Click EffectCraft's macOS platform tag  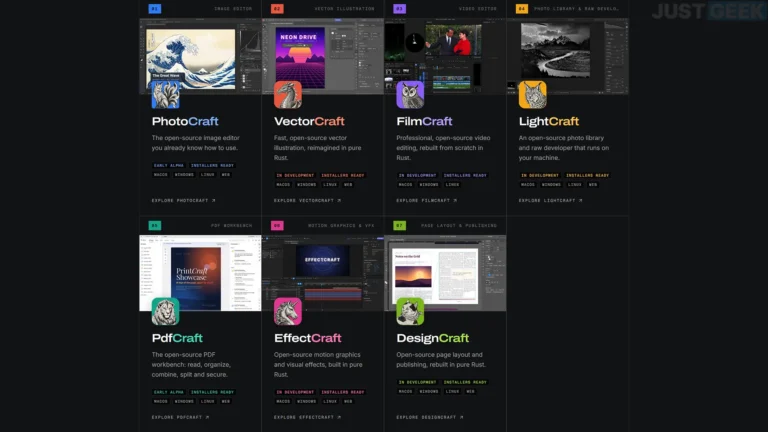pyautogui.click(x=283, y=401)
